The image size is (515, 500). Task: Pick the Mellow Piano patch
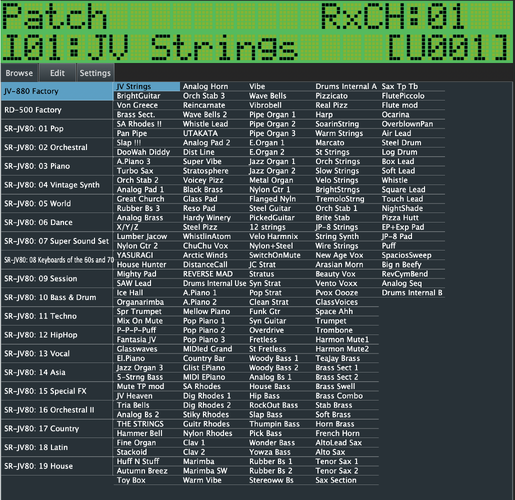213,312
